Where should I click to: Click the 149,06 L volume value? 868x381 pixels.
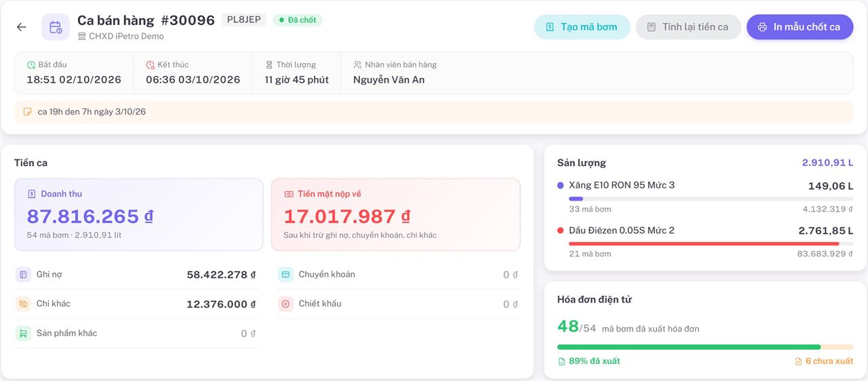[831, 186]
